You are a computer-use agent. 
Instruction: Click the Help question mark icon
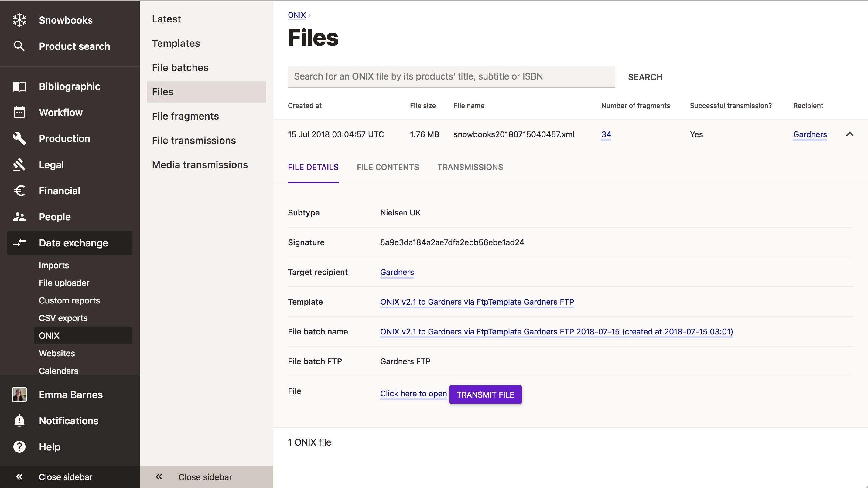(x=19, y=447)
